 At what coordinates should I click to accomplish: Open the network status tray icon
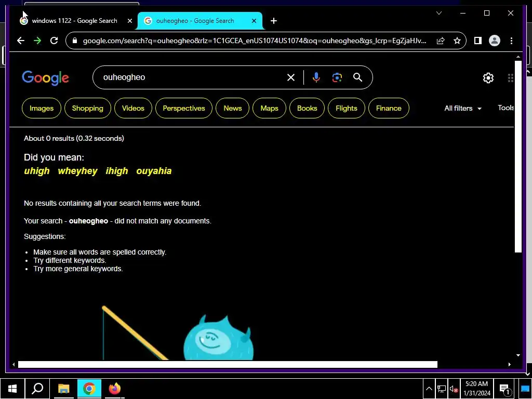pos(442,389)
